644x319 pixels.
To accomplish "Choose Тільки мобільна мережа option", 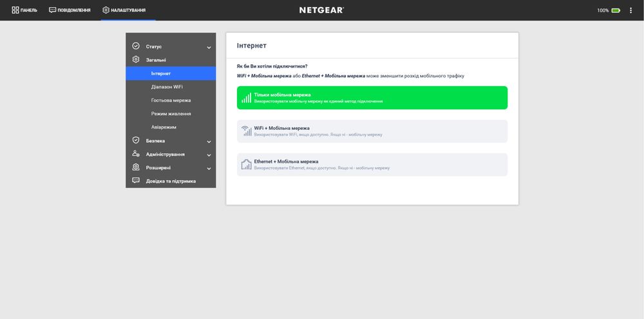I will (x=372, y=98).
